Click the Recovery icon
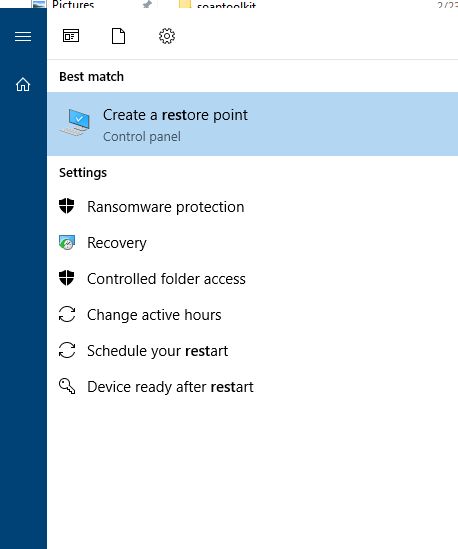458x549 pixels. tap(67, 243)
